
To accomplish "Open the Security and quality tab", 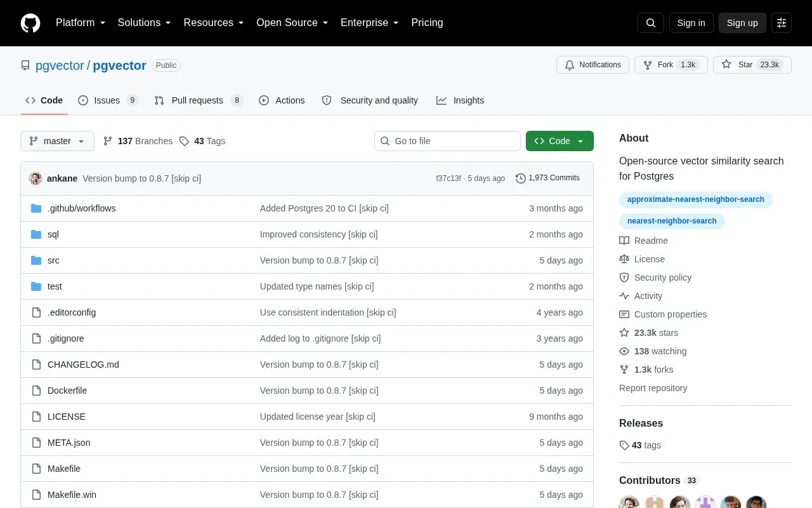I will [x=370, y=100].
